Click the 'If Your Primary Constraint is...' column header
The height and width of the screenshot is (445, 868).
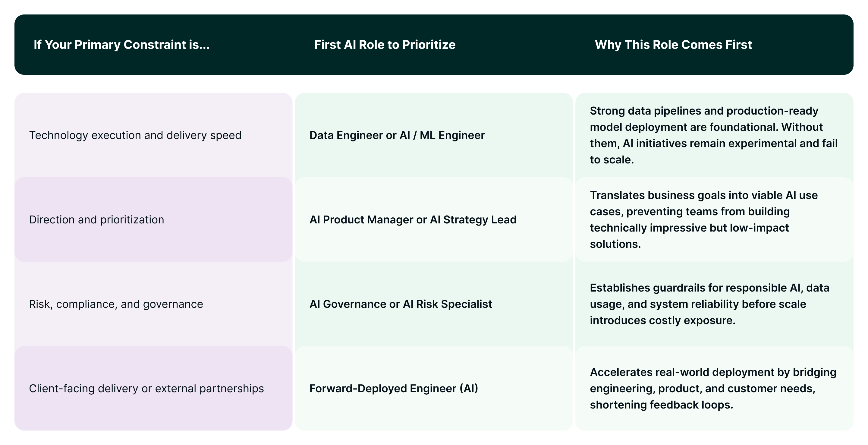(x=121, y=45)
